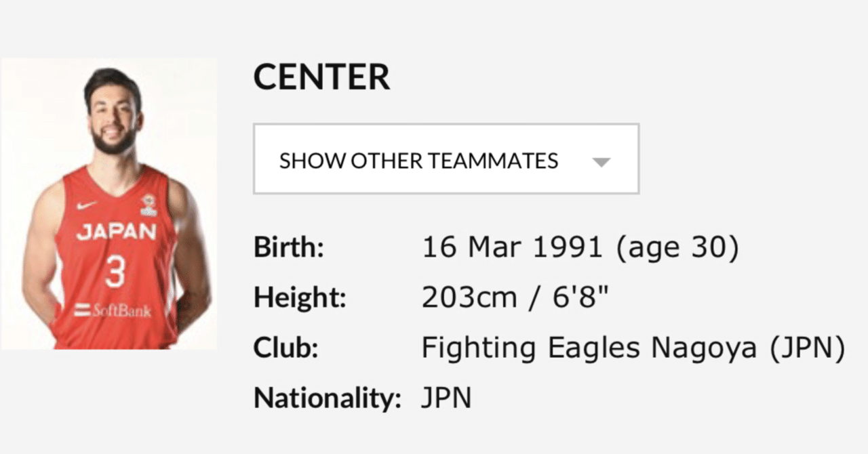Click the JAPAN lettering on the jersey
Image resolution: width=868 pixels, height=454 pixels.
click(116, 232)
